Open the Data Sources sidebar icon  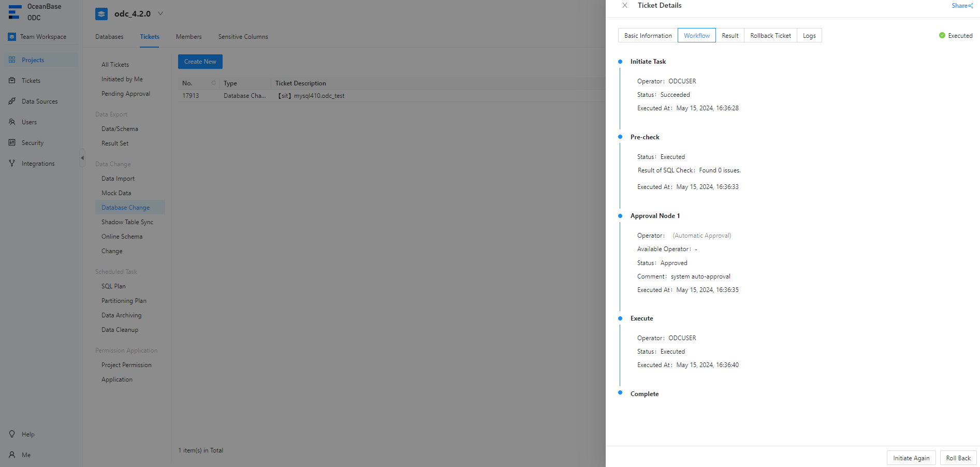tap(12, 101)
